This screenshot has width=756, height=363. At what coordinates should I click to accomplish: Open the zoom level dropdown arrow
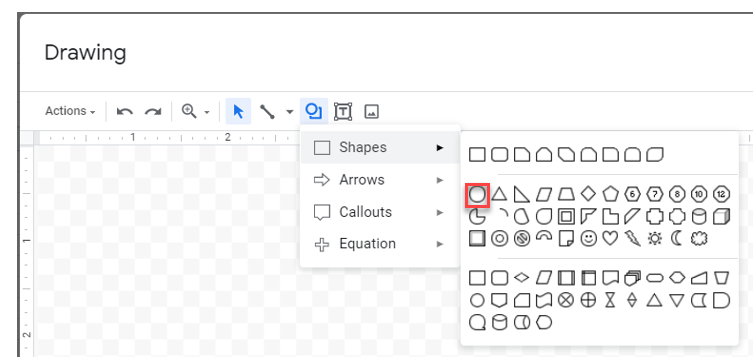pos(207,112)
